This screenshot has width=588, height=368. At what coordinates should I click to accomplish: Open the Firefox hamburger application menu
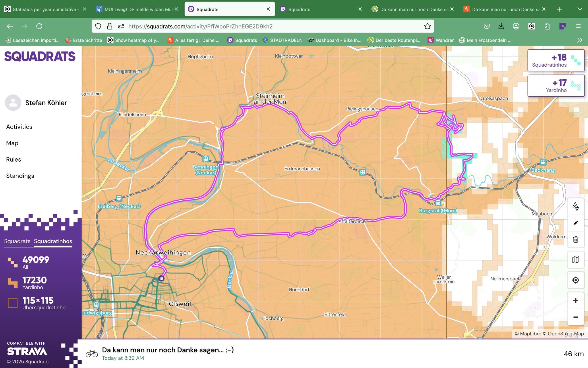tap(578, 26)
